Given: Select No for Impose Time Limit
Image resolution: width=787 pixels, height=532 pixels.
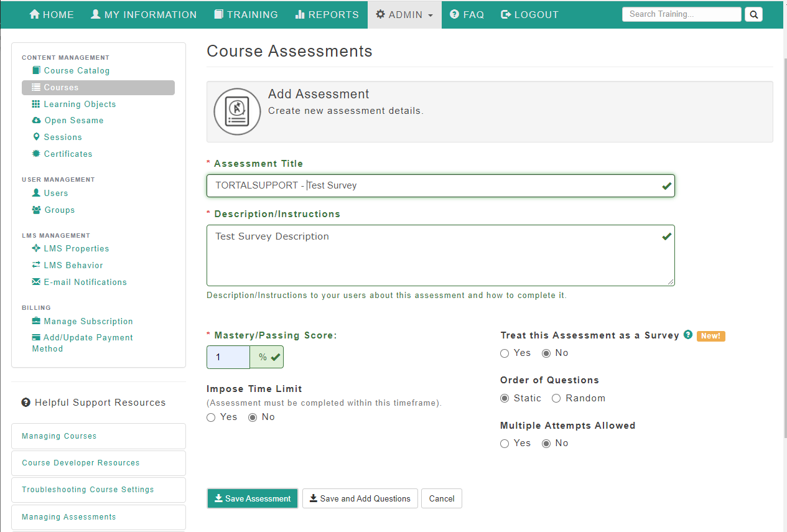Looking at the screenshot, I should 253,418.
